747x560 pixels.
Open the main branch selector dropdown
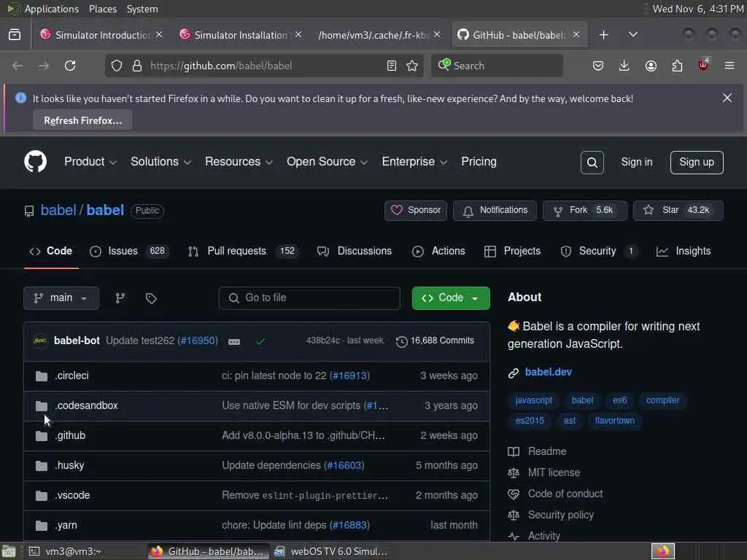[61, 298]
